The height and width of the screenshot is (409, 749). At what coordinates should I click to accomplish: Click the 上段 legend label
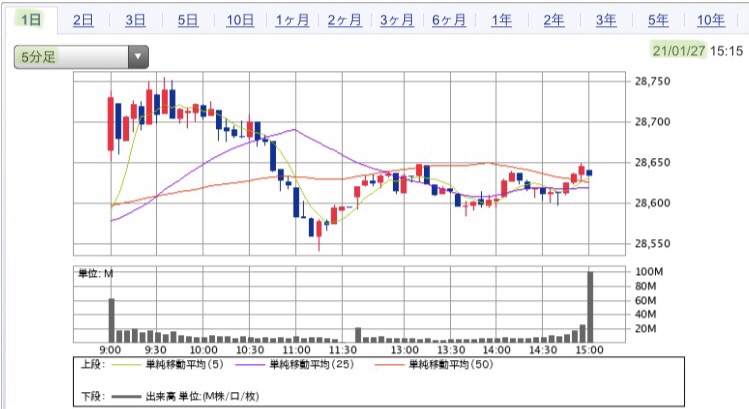point(93,365)
